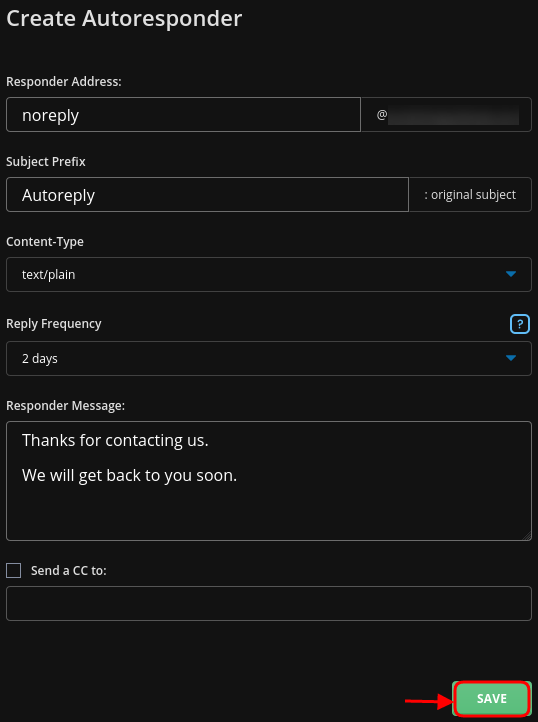This screenshot has width=538, height=722.
Task: Click the resize grip of message textarea
Action: tap(527, 536)
